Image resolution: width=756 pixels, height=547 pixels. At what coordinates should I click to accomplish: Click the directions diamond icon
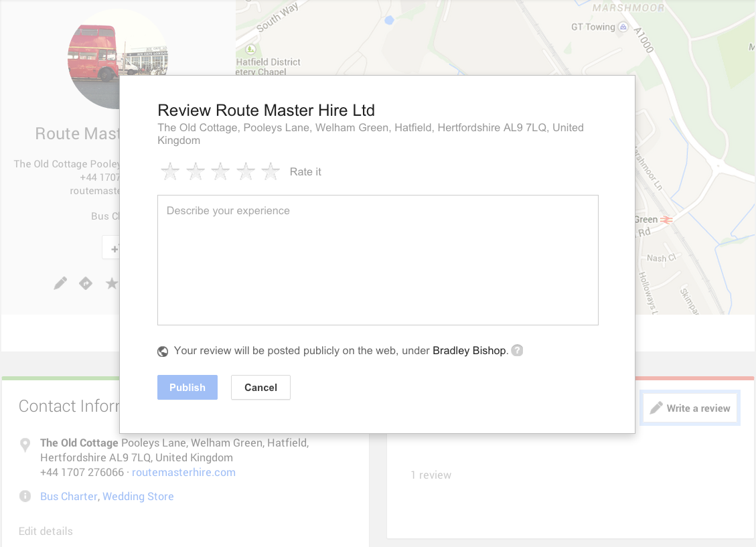[x=86, y=283]
